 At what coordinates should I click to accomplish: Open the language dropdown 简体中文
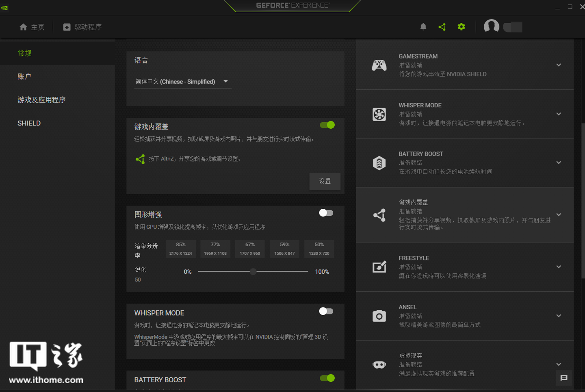[182, 82]
